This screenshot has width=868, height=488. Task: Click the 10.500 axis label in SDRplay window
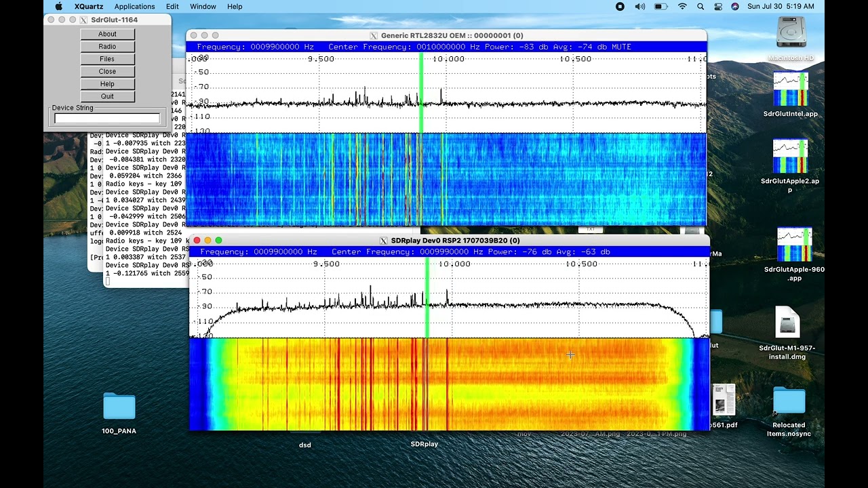(x=580, y=264)
